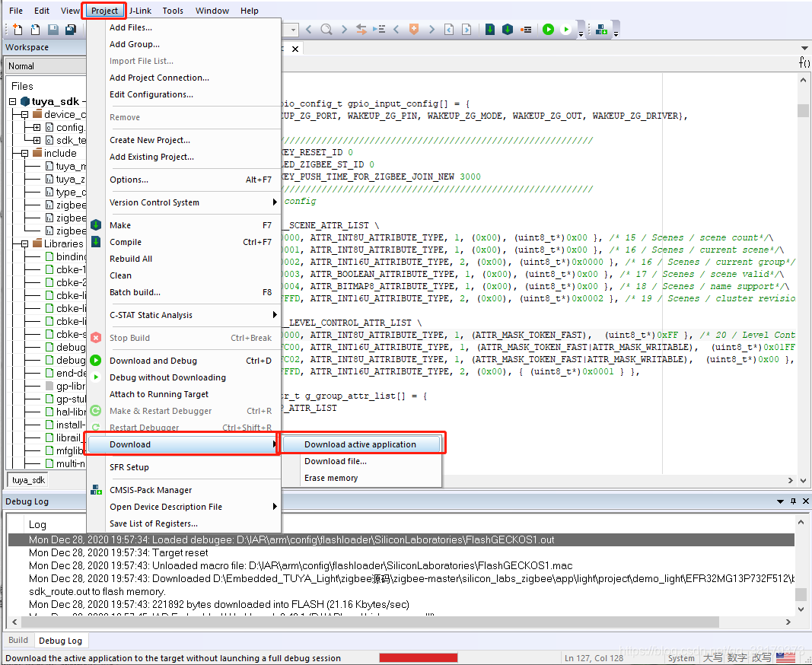Close the open editor tab
The width and height of the screenshot is (812, 665).
click(295, 49)
